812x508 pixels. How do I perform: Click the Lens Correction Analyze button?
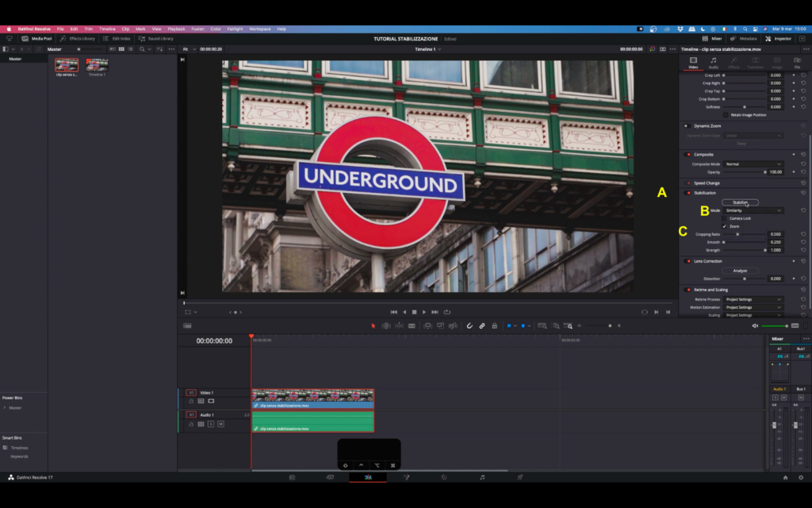740,271
